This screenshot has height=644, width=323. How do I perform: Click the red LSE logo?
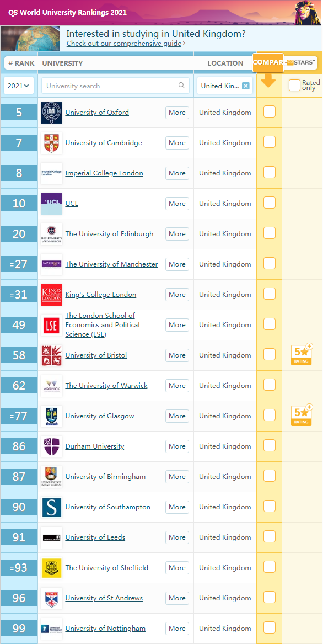pos(51,325)
